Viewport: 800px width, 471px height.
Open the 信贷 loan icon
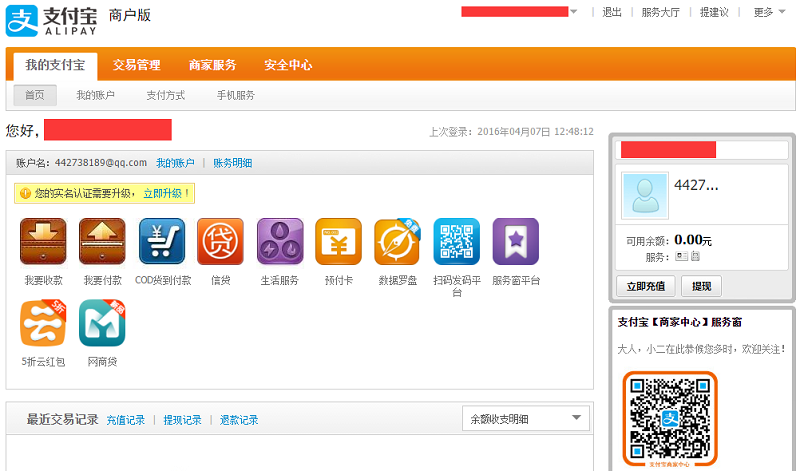220,241
